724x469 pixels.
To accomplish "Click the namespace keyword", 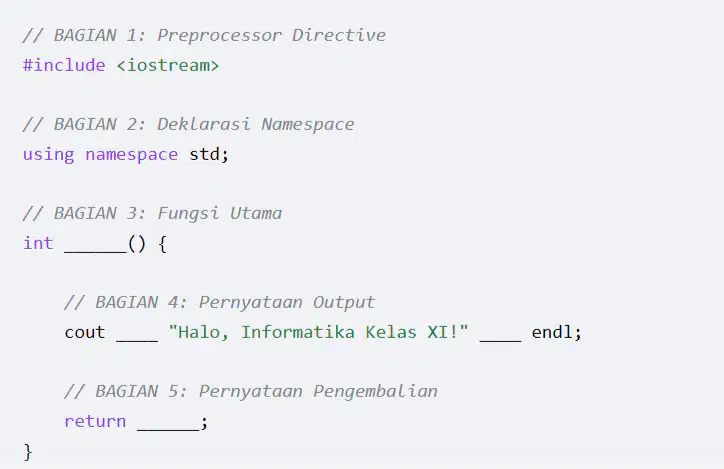I will point(132,155).
